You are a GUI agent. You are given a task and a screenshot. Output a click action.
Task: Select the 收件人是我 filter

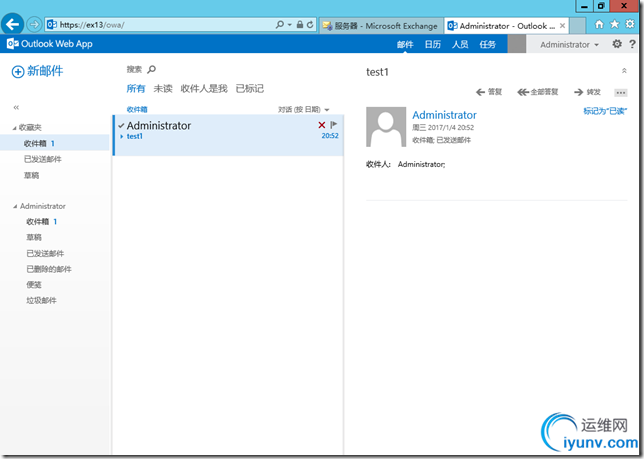(x=204, y=88)
